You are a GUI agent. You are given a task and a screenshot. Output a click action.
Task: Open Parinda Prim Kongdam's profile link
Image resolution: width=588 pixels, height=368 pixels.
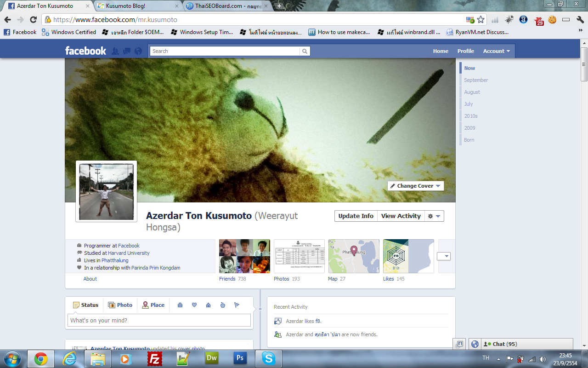click(x=156, y=268)
